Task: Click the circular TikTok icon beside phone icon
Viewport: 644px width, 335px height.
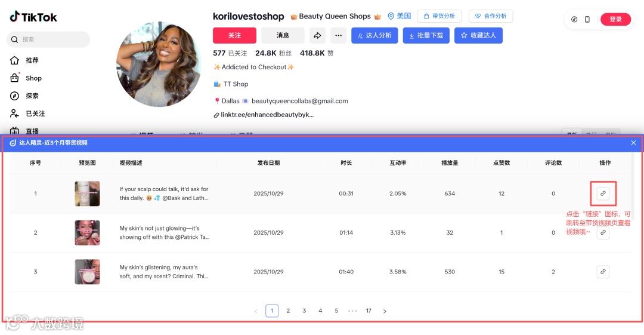Action: tap(574, 19)
